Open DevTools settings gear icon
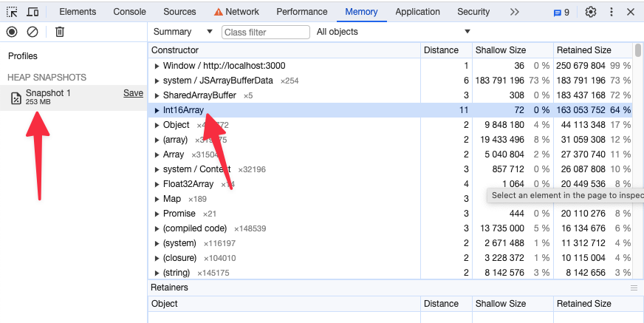 pyautogui.click(x=590, y=12)
